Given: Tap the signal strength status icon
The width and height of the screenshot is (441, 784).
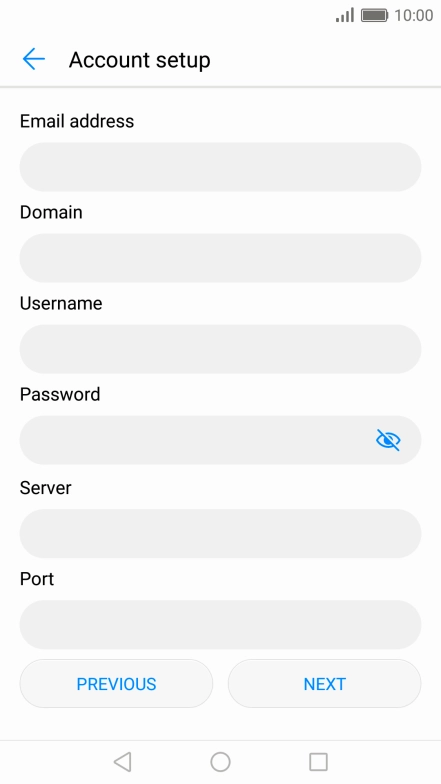Looking at the screenshot, I should click(345, 15).
